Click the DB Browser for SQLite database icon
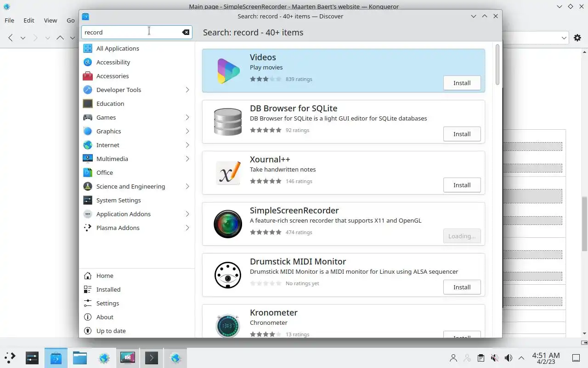The image size is (588, 368). point(228,122)
